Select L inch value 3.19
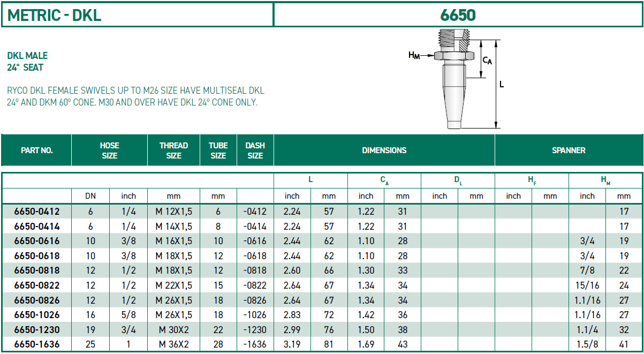The height and width of the screenshot is (354, 644). coord(292,344)
